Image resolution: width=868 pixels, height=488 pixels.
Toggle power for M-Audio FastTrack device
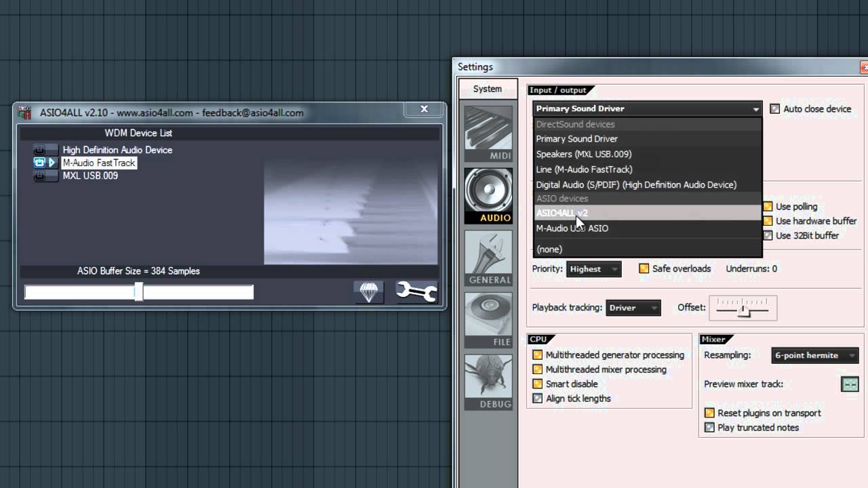(39, 163)
